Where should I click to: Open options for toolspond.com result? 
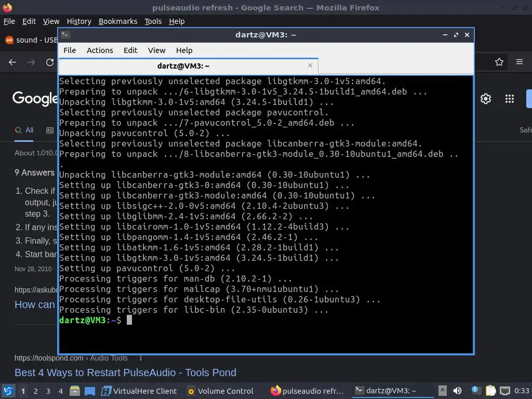pos(140,358)
